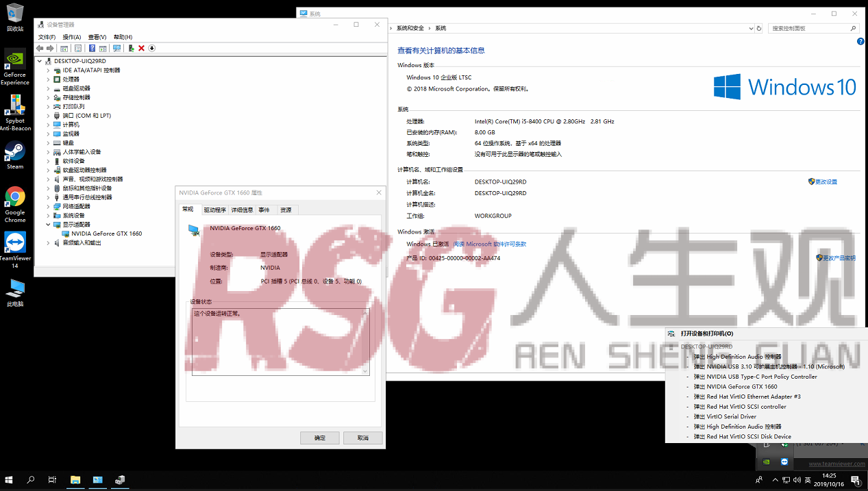This screenshot has width=868, height=491.
Task: Open the 查看(V) menu in Device Manager
Action: (x=97, y=37)
